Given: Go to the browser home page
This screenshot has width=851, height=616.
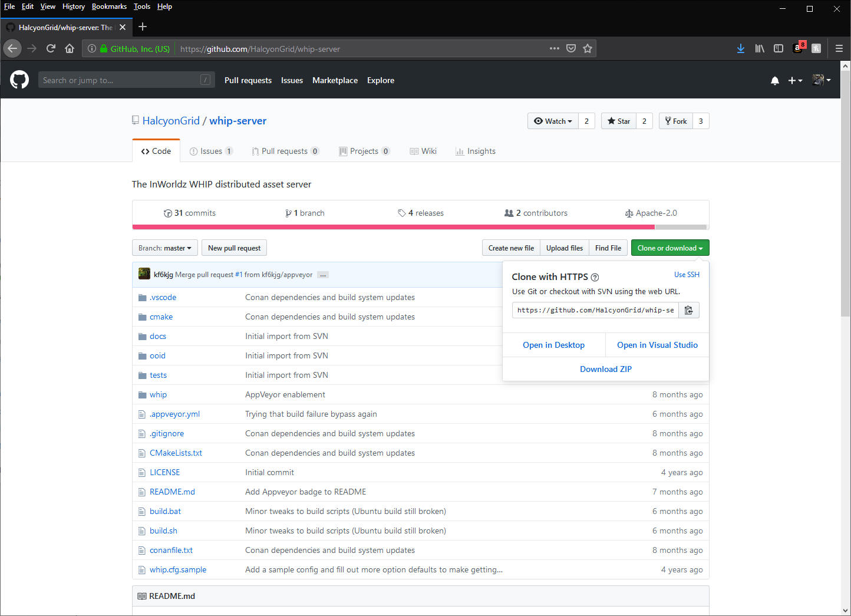Looking at the screenshot, I should [x=70, y=48].
